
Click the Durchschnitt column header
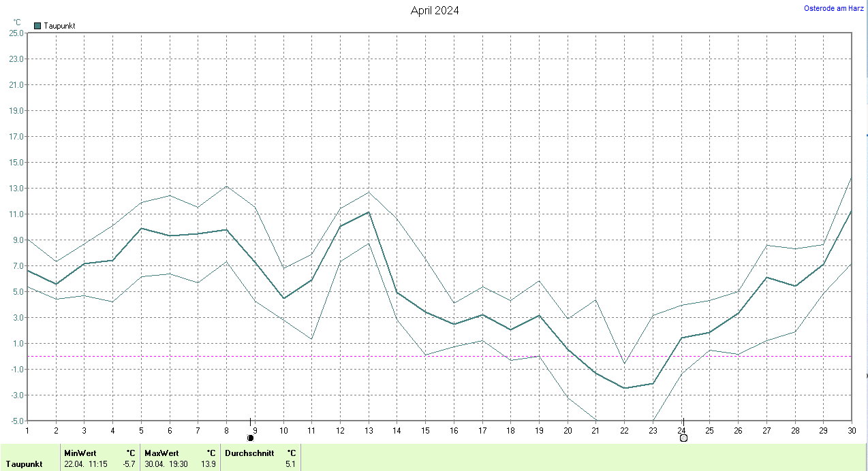[249, 453]
